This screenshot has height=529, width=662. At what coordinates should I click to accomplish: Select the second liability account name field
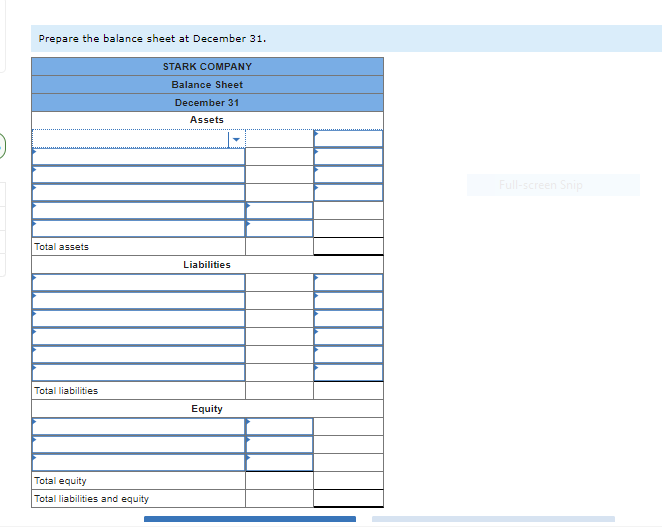138,301
